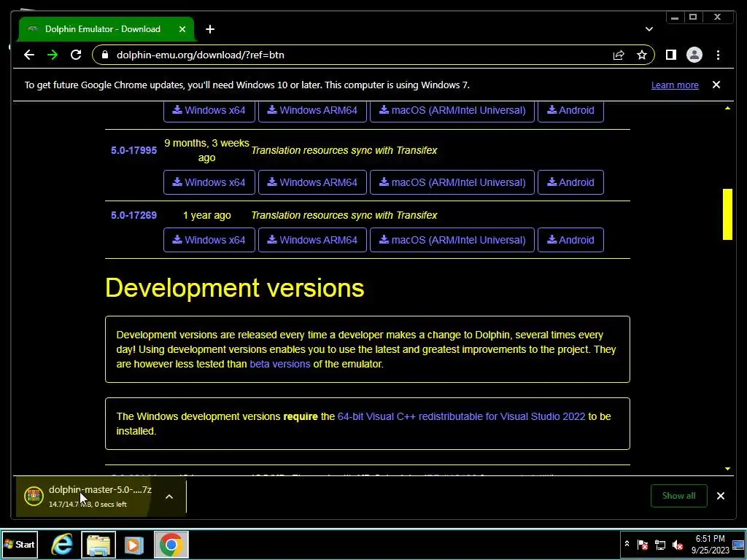The height and width of the screenshot is (560, 747).
Task: Launch Internet Explorer from the taskbar
Action: click(62, 544)
